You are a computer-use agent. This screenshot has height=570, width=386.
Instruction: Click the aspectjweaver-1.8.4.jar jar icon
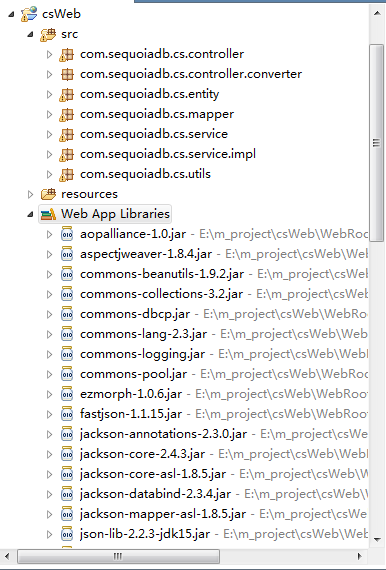point(67,254)
